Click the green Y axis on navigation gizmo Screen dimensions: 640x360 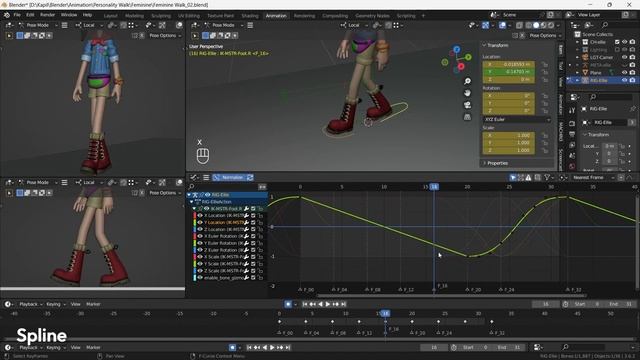468,57
